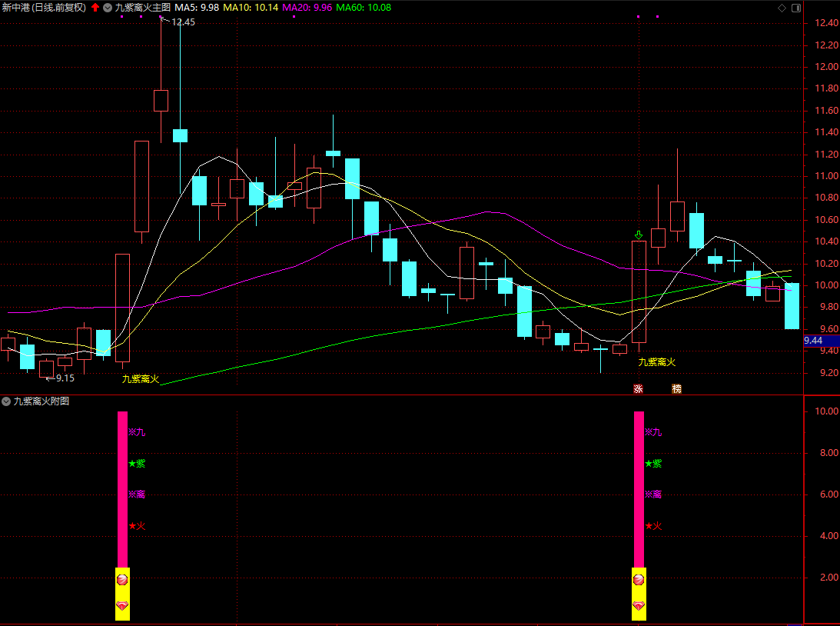Screen dimensions: 840x626
Task: Click the left ★紫 label in the sub-chart
Action: click(137, 464)
